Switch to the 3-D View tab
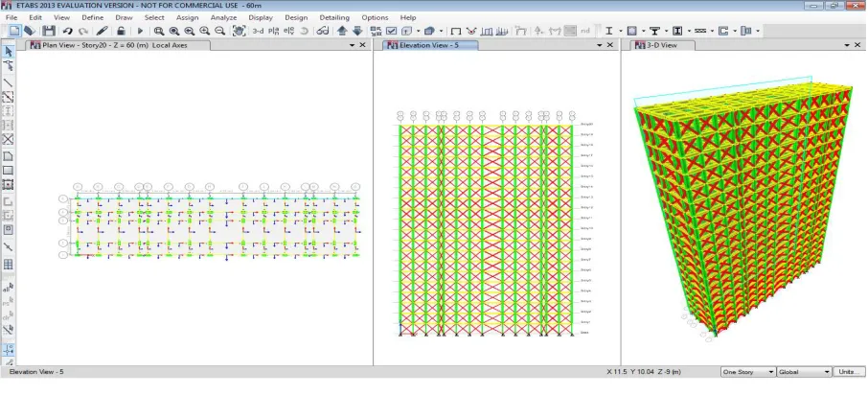The height and width of the screenshot is (395, 868). (661, 45)
